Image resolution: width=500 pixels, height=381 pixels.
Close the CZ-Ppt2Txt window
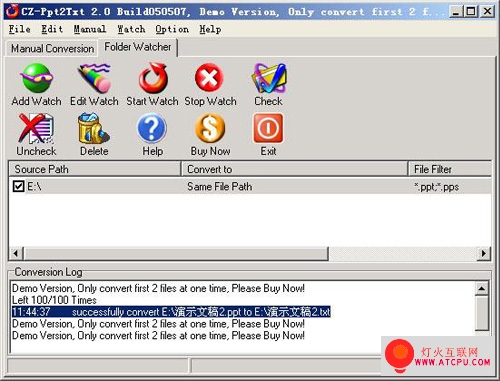tap(488, 12)
